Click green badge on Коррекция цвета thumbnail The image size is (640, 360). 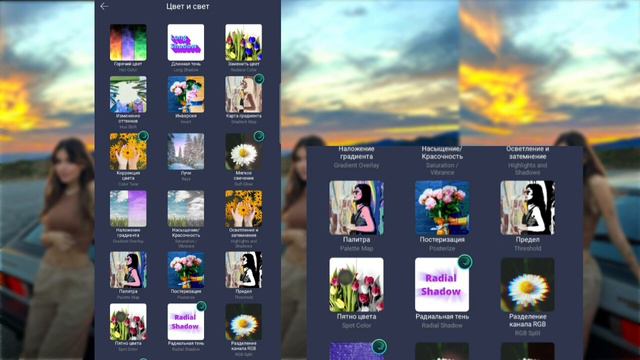pos(143,136)
